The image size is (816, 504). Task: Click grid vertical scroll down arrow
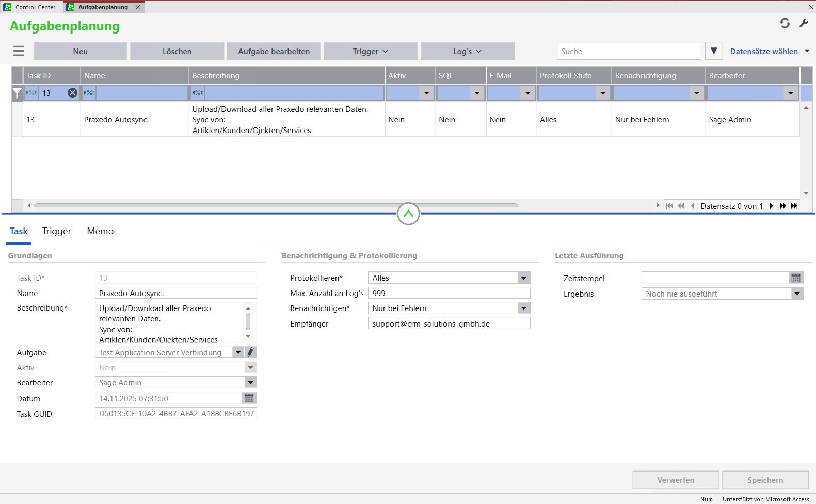point(806,193)
